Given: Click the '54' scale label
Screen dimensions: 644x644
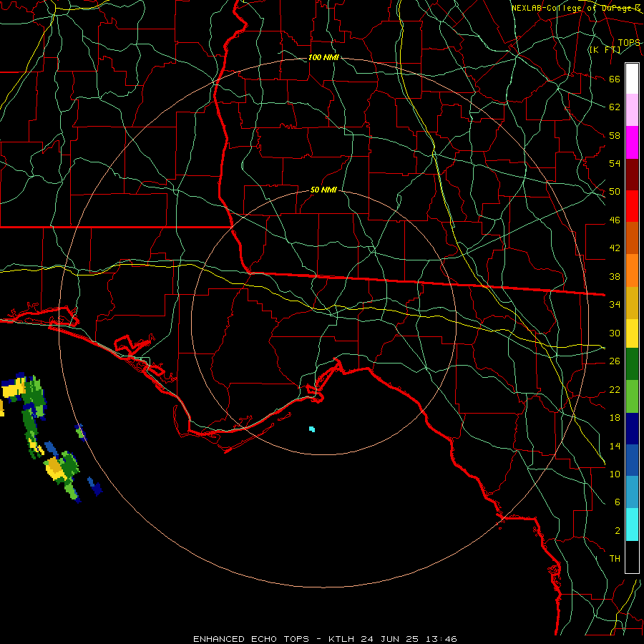Looking at the screenshot, I should [x=615, y=163].
